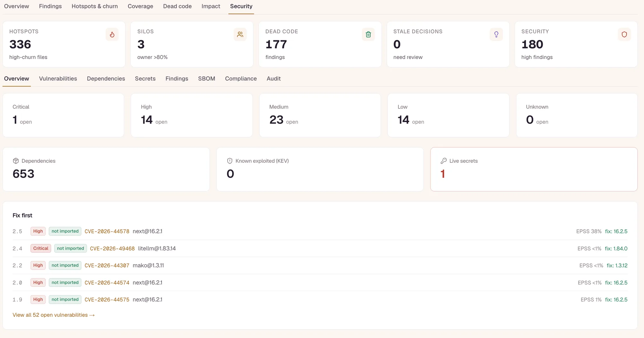The width and height of the screenshot is (644, 338).
Task: Click not imported badge for CVE-2026-44578
Action: pos(65,231)
